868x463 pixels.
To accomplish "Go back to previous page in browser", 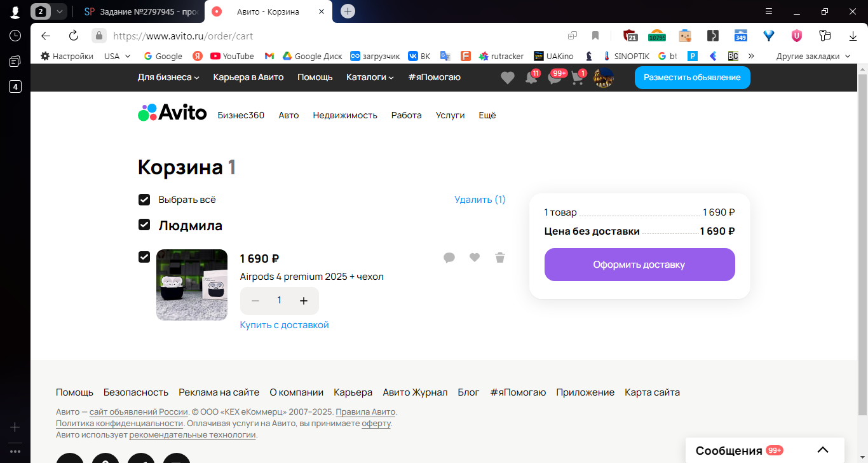I will [x=46, y=36].
